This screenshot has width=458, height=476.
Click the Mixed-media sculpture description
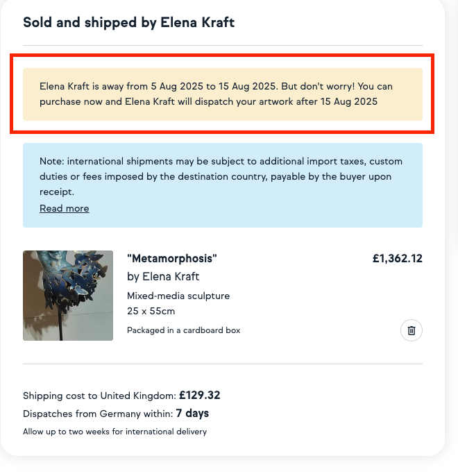178,296
